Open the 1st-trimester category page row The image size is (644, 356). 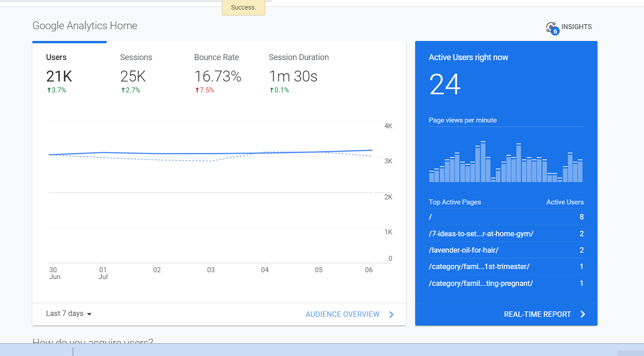click(479, 266)
